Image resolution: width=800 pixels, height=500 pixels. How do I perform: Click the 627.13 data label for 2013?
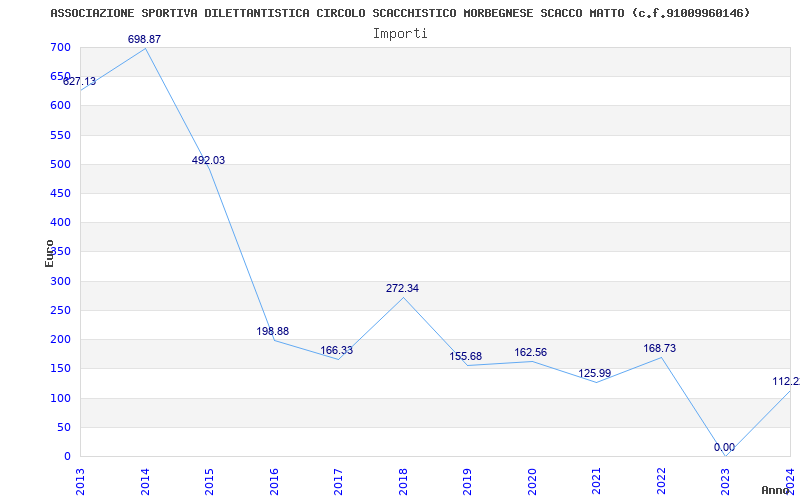pos(79,82)
